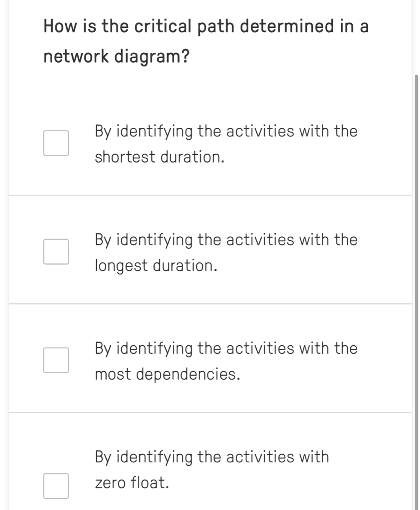Click the vertical scrollbar on the right edge

(x=416, y=257)
